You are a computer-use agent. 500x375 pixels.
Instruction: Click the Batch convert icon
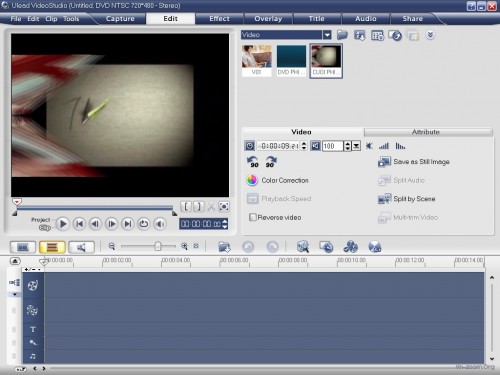pyautogui.click(x=303, y=247)
